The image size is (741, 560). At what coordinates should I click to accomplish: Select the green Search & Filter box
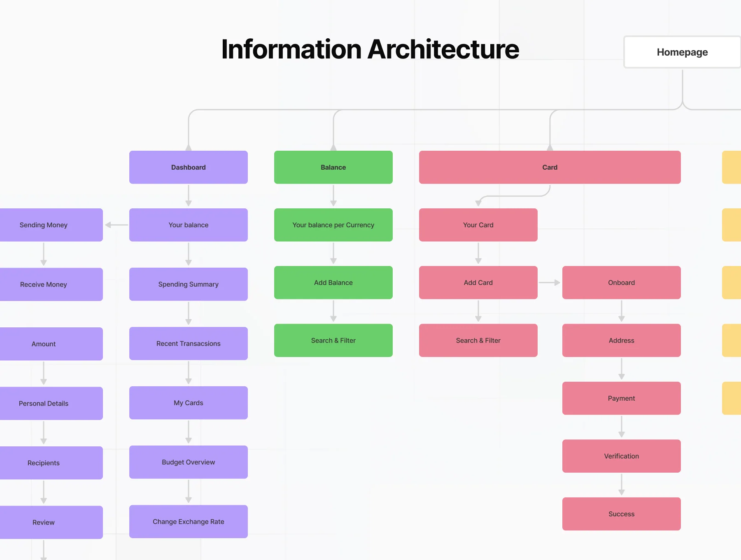click(333, 341)
